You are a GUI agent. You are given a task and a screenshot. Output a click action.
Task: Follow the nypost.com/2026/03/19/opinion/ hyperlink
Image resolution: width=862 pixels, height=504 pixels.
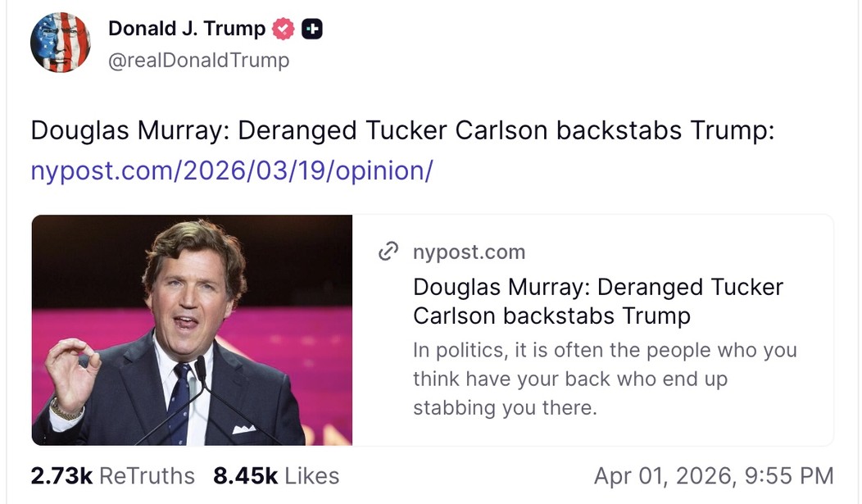pyautogui.click(x=232, y=171)
